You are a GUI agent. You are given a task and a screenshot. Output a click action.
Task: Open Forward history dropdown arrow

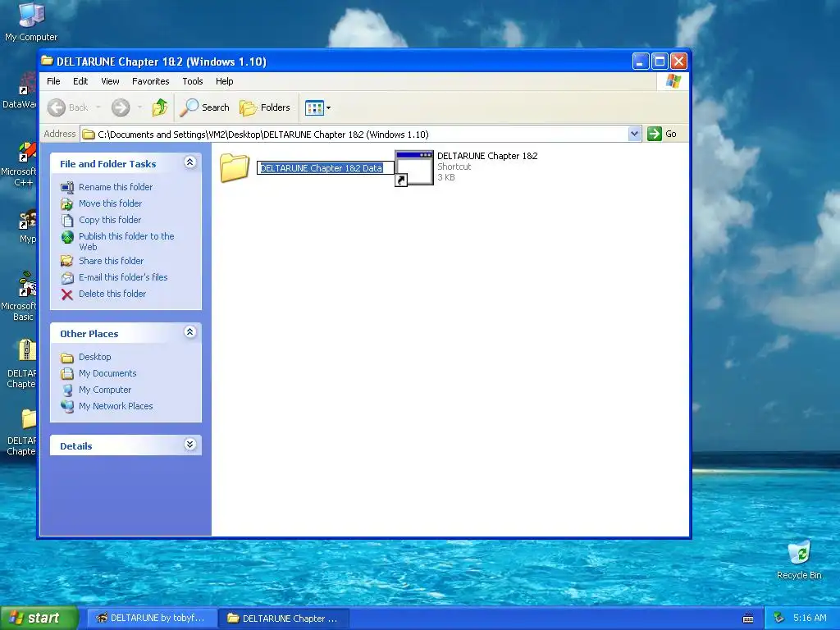pos(139,107)
